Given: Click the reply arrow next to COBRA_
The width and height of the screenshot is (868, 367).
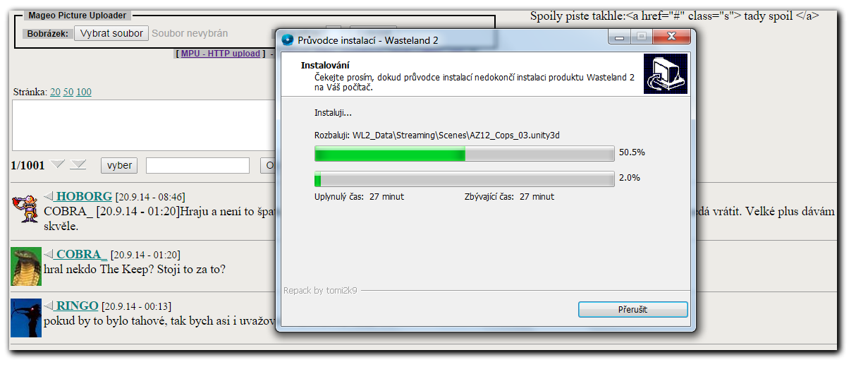Looking at the screenshot, I should click(x=49, y=254).
